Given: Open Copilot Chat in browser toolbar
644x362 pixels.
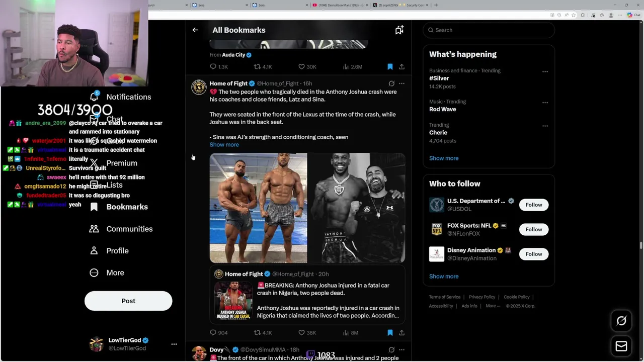Looking at the screenshot, I should [633, 15].
